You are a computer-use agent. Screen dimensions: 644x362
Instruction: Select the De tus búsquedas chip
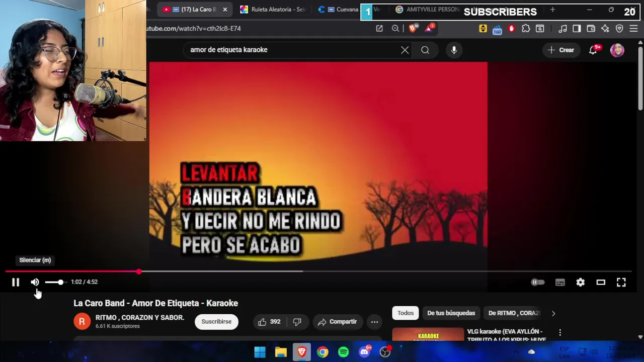[451, 313]
